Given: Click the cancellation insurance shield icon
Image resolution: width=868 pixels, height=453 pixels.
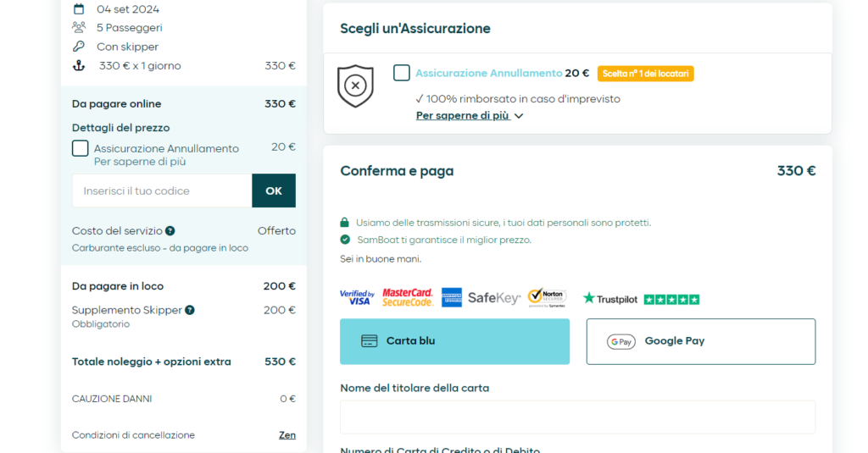Looking at the screenshot, I should (355, 86).
